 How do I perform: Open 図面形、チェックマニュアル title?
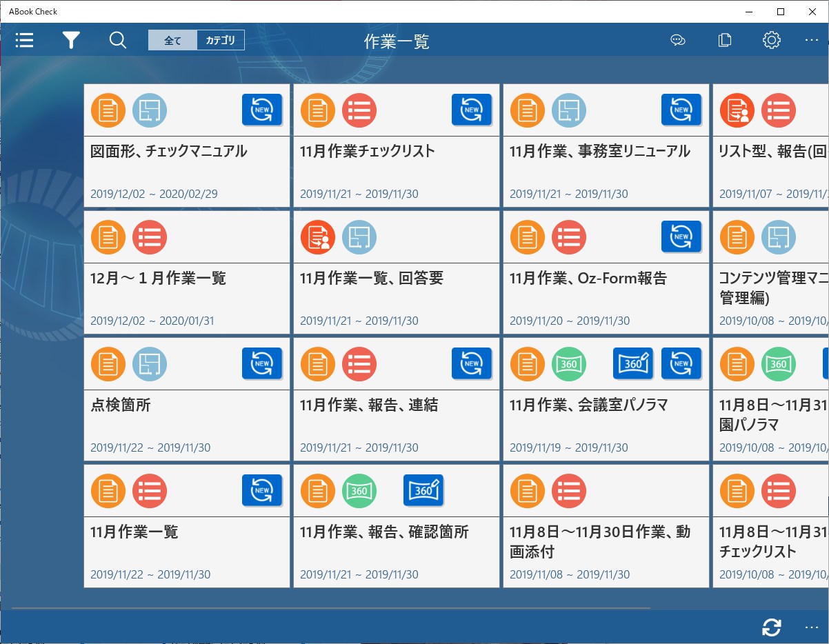[169, 152]
